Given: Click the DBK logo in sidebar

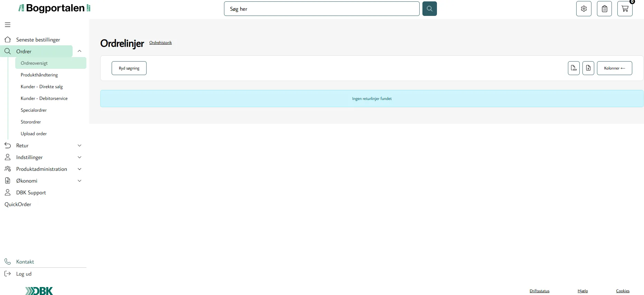Looking at the screenshot, I should (39, 291).
